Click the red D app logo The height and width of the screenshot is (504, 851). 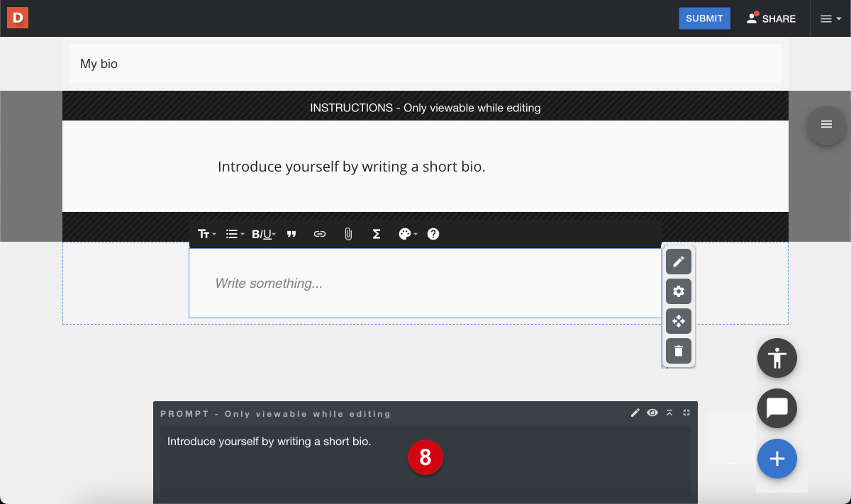18,18
